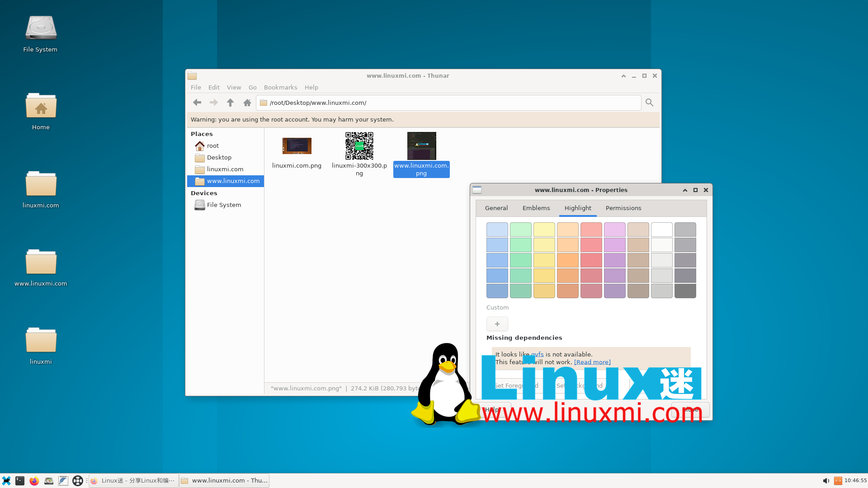Select the linuxmi.com.png file thumbnail
The width and height of the screenshot is (868, 488).
point(297,146)
